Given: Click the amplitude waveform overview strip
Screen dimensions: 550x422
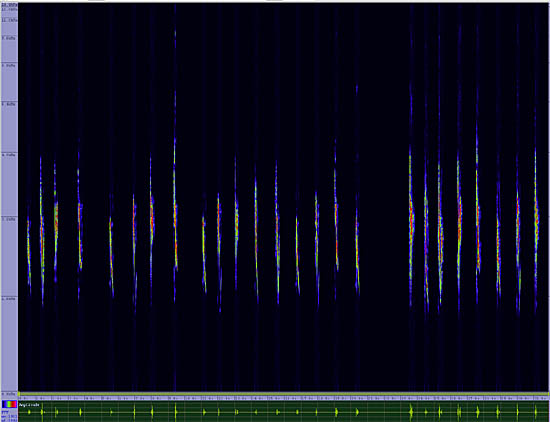Looking at the screenshot, I should pos(283,411).
